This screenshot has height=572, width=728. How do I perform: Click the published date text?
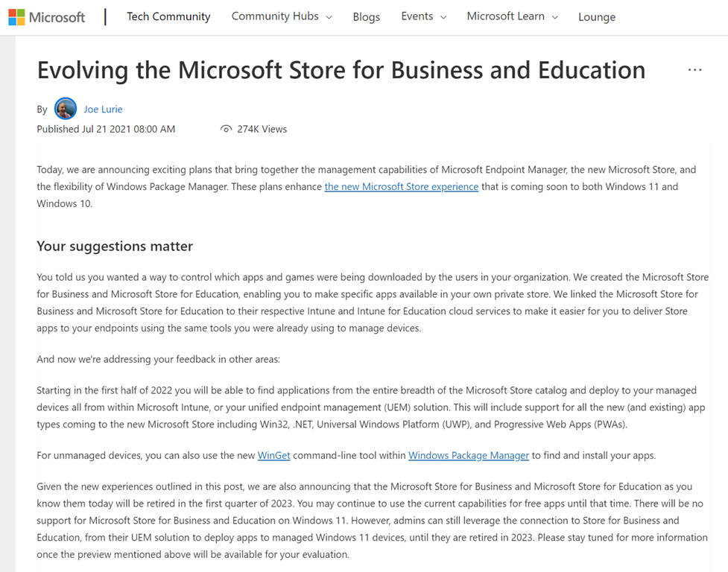click(106, 129)
